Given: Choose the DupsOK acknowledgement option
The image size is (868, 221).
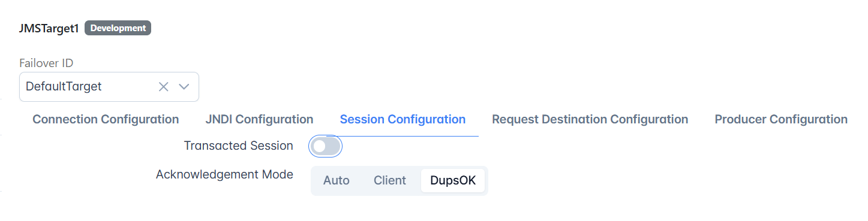Looking at the screenshot, I should 453,180.
